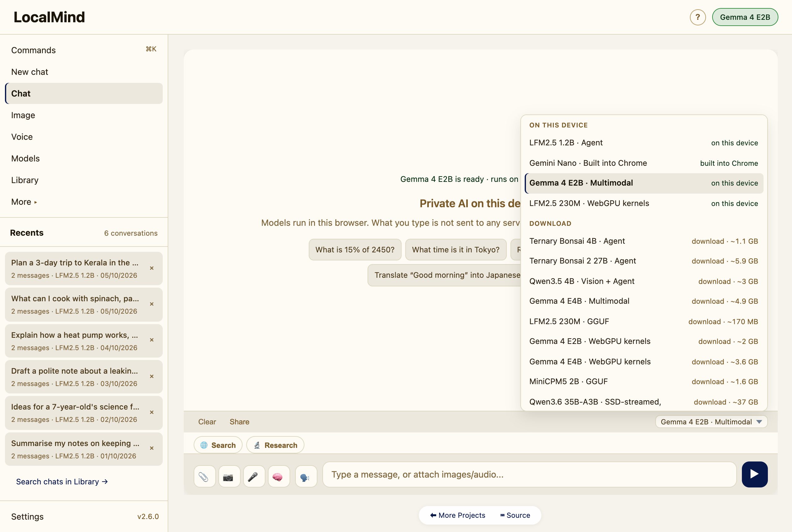Download Ternary Bonsai 4B · Agent
Image resolution: width=792 pixels, height=532 pixels.
coord(643,241)
